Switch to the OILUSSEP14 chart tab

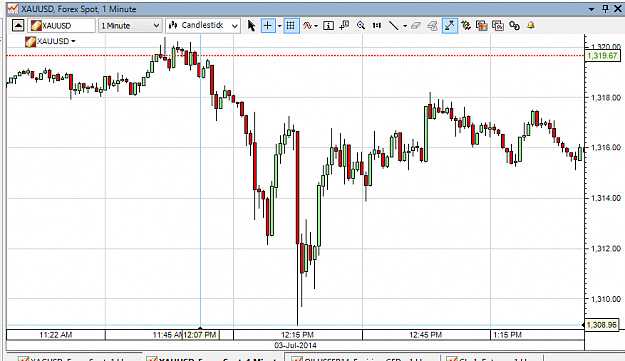[x=362, y=358]
